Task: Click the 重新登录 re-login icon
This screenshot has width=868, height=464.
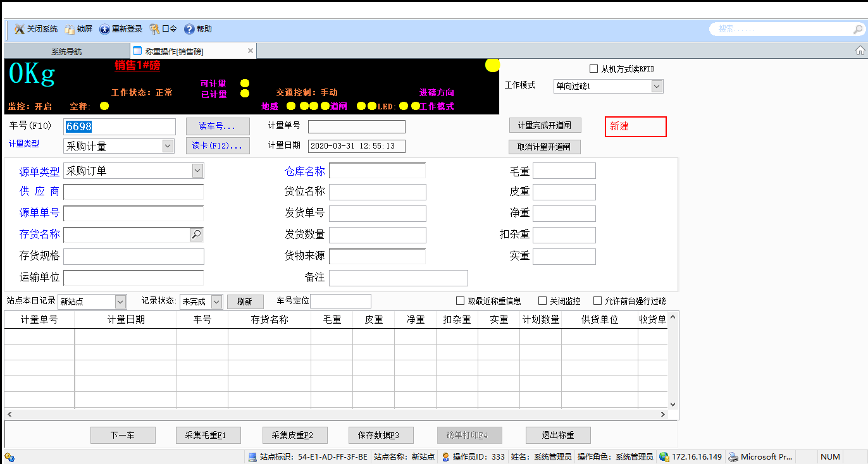Action: (104, 29)
